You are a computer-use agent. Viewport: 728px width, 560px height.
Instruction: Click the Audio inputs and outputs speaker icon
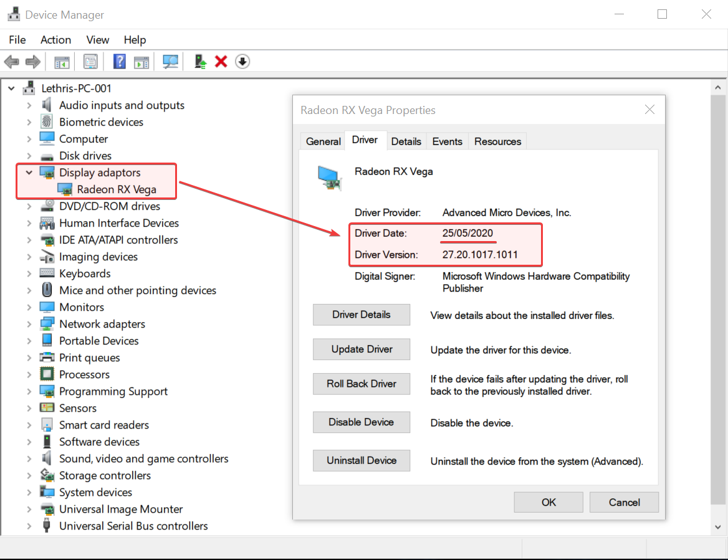click(46, 105)
